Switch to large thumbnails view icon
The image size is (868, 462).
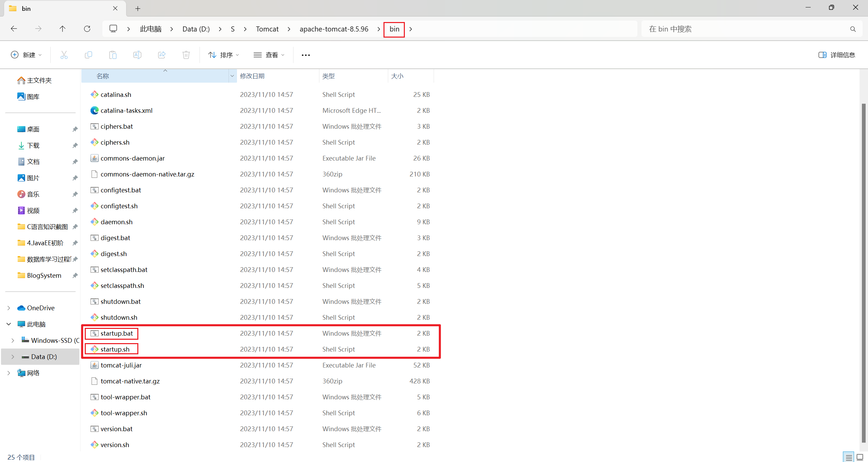pyautogui.click(x=860, y=458)
